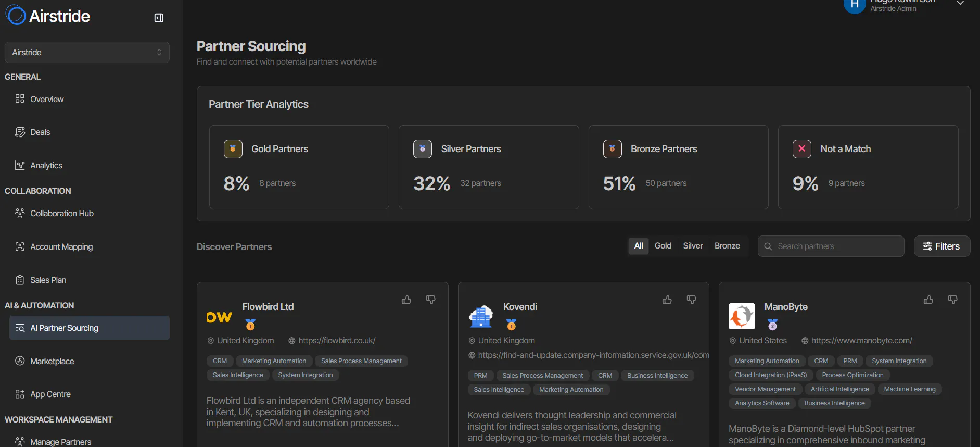Select AI Partner Sourcing item

(x=90, y=328)
